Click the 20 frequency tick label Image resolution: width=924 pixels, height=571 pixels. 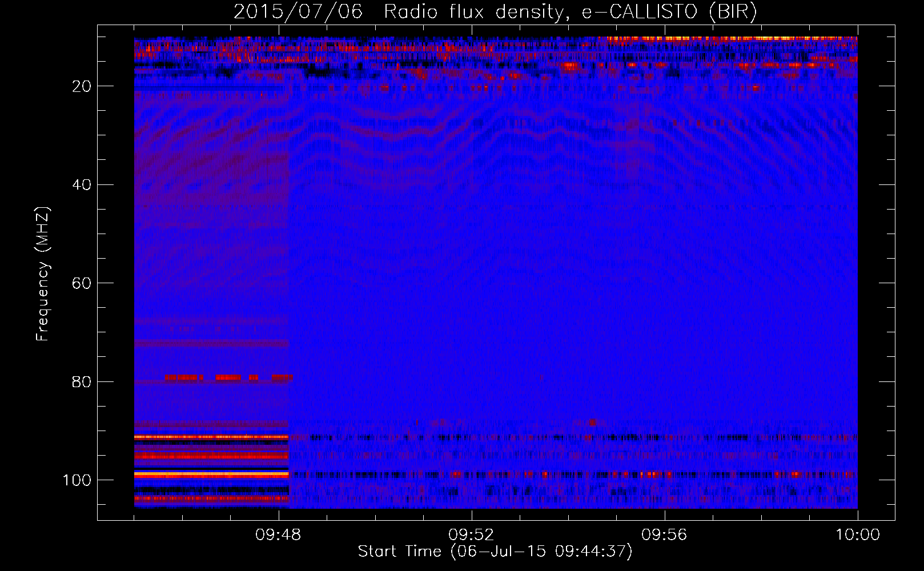point(82,86)
